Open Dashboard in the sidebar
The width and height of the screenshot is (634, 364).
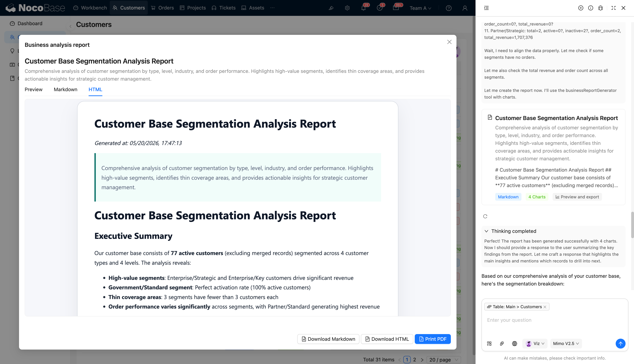[x=35, y=24]
